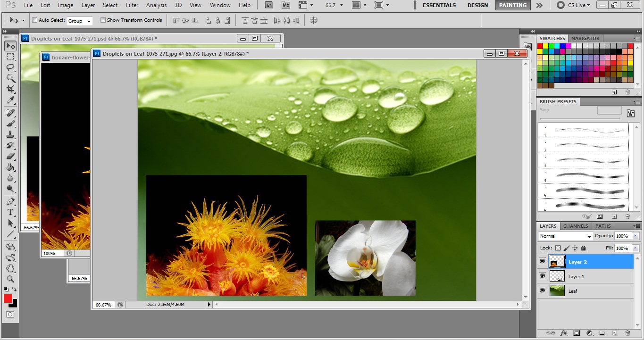Image resolution: width=644 pixels, height=340 pixels.
Task: Select the Eraser tool
Action: click(10, 156)
